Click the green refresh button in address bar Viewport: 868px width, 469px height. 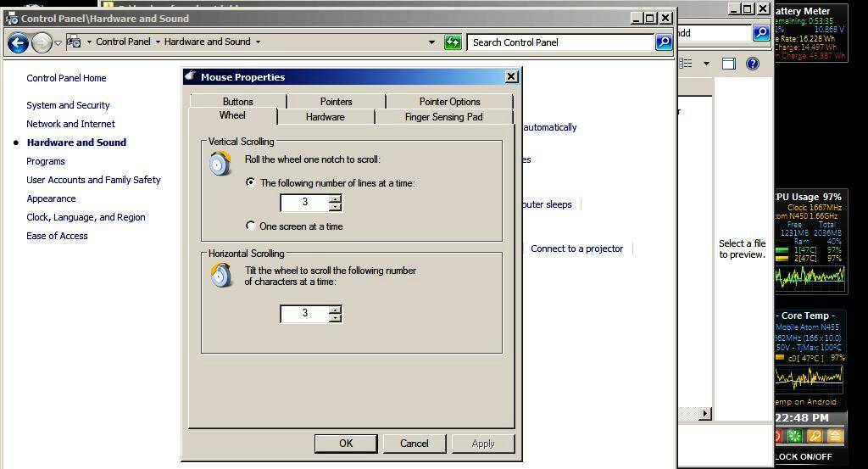(453, 42)
